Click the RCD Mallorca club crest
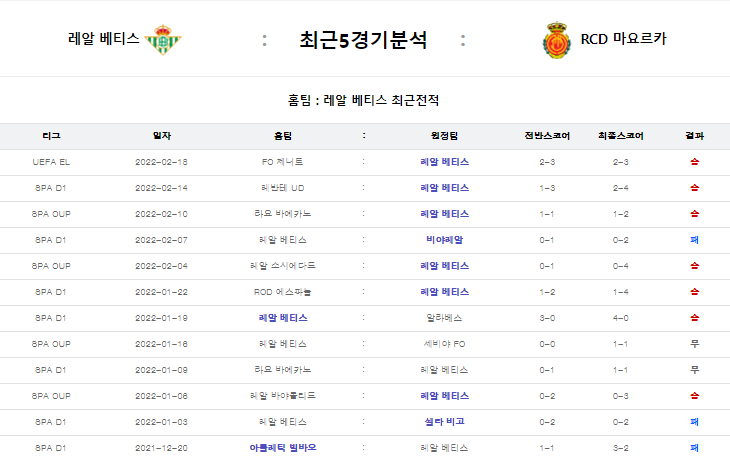Image resolution: width=730 pixels, height=458 pixels. pos(558,40)
